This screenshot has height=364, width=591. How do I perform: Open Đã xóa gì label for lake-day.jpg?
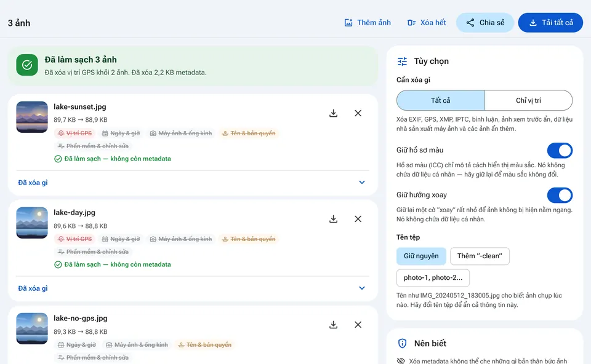pyautogui.click(x=33, y=288)
